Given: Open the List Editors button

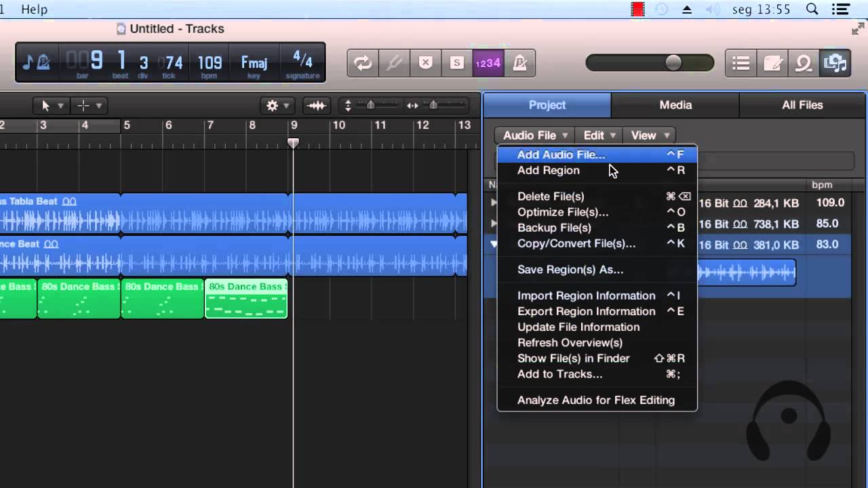Looking at the screenshot, I should click(x=741, y=63).
